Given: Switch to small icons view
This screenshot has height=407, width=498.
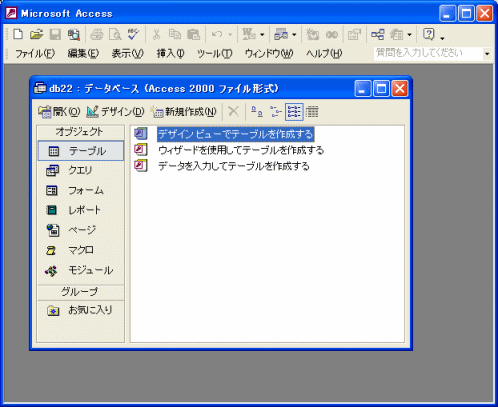Looking at the screenshot, I should click(x=276, y=112).
